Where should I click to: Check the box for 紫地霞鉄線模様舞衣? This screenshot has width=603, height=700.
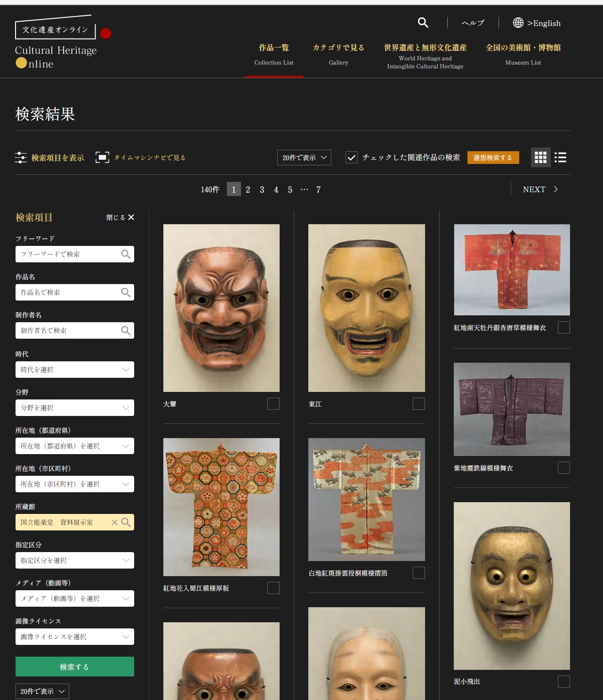point(564,468)
